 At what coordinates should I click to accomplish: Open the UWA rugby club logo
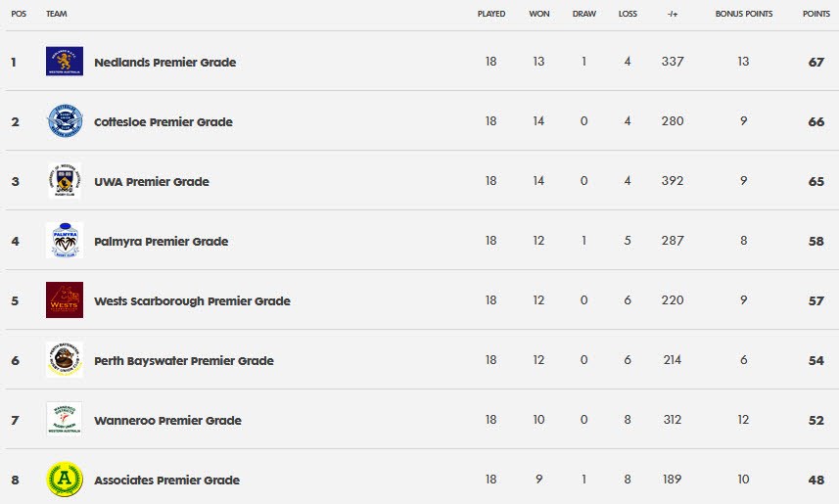click(x=65, y=181)
